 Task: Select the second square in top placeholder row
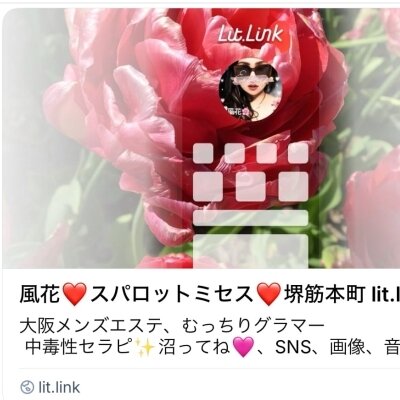[235, 153]
